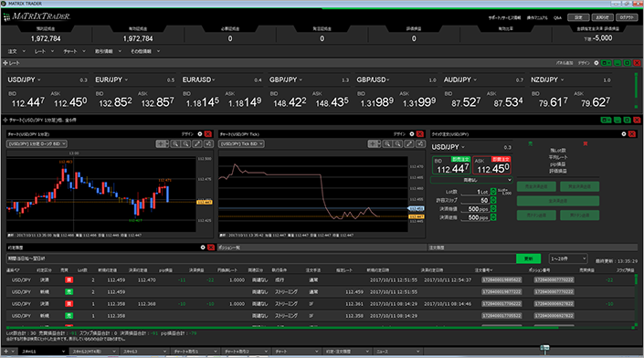644x358 pixels.
Task: Click the MatrixTrader logo
Action: pos(37,16)
